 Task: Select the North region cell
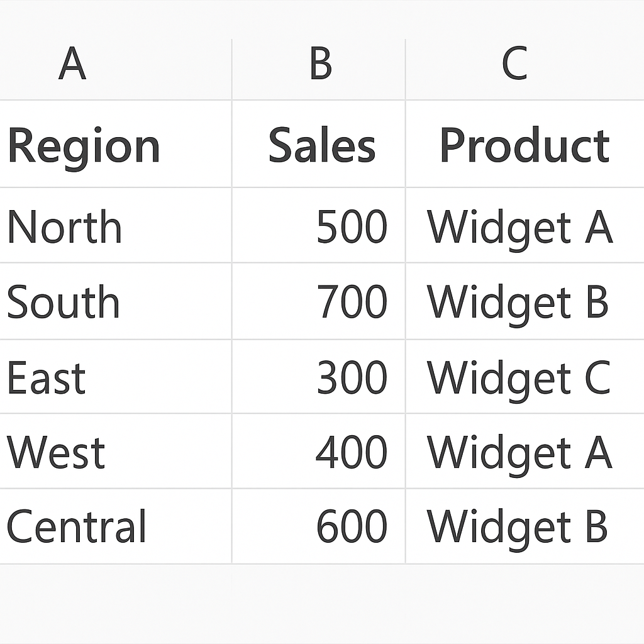tap(64, 226)
